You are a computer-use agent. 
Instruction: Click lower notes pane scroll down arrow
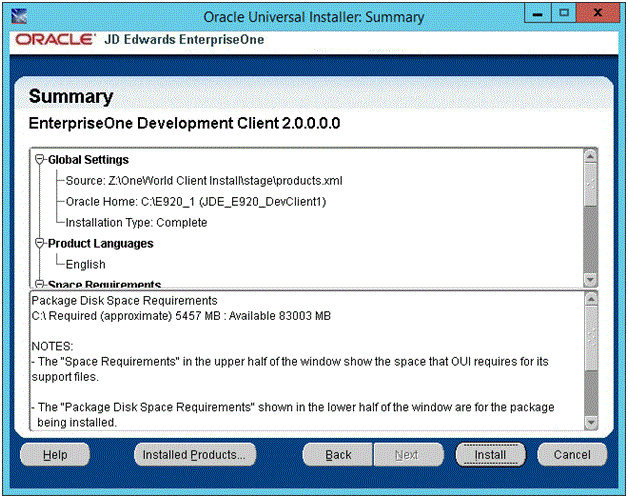[x=591, y=423]
